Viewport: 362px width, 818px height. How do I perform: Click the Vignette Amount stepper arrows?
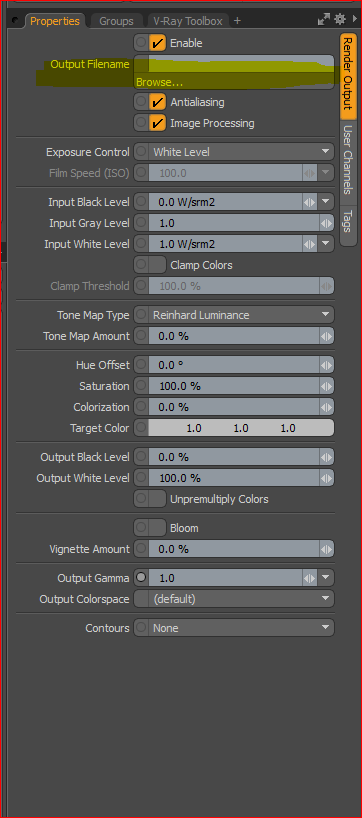coord(327,549)
